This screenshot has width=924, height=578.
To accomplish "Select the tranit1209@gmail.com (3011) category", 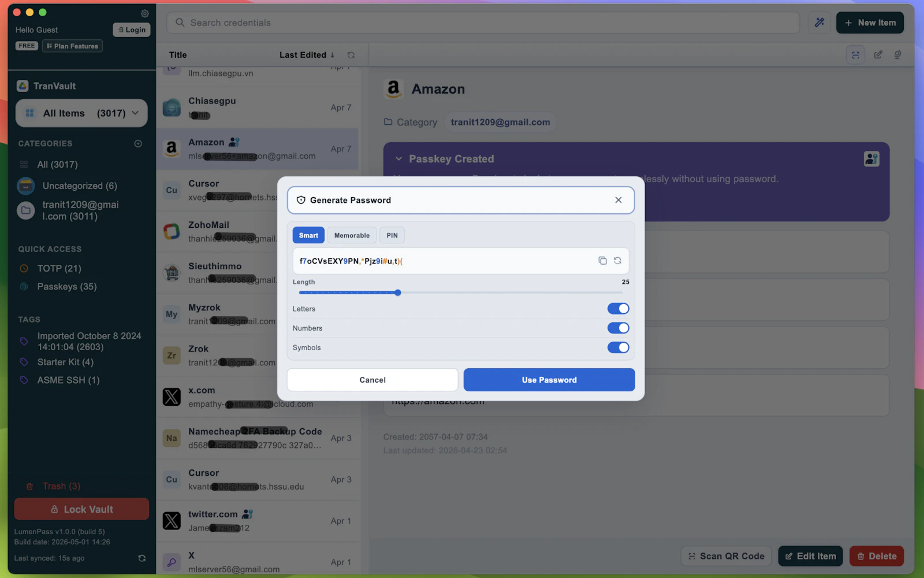I will coord(80,210).
